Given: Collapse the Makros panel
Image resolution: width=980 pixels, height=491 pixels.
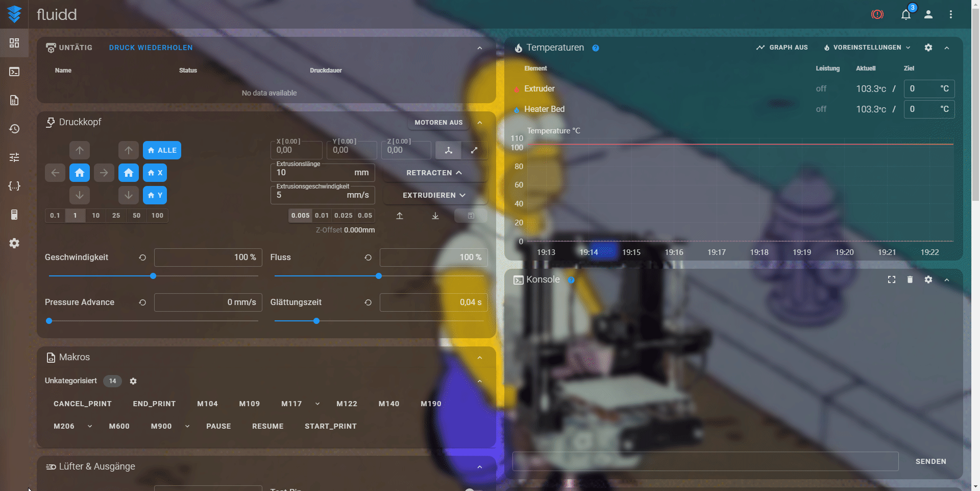Looking at the screenshot, I should [480, 358].
